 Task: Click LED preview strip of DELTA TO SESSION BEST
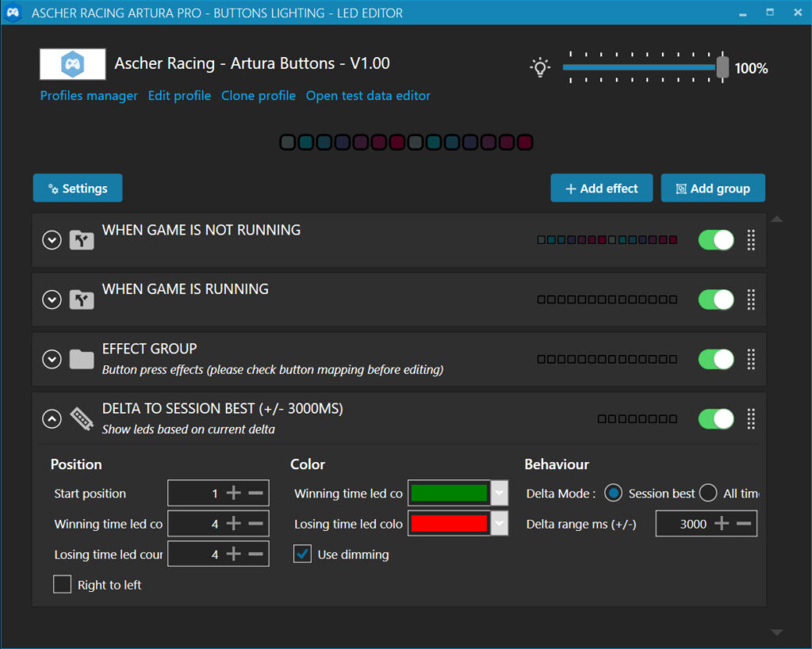tap(637, 418)
